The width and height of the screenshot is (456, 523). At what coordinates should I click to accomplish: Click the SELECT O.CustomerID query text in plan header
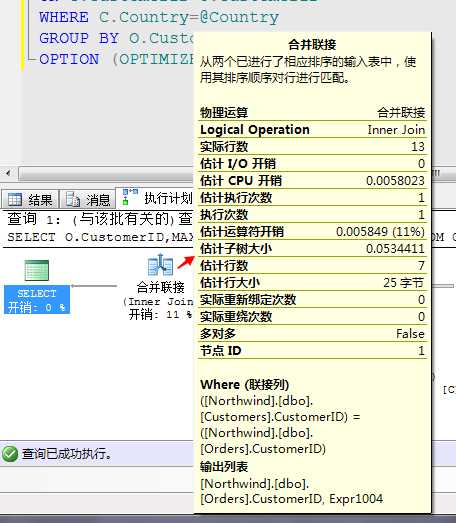tap(100, 237)
